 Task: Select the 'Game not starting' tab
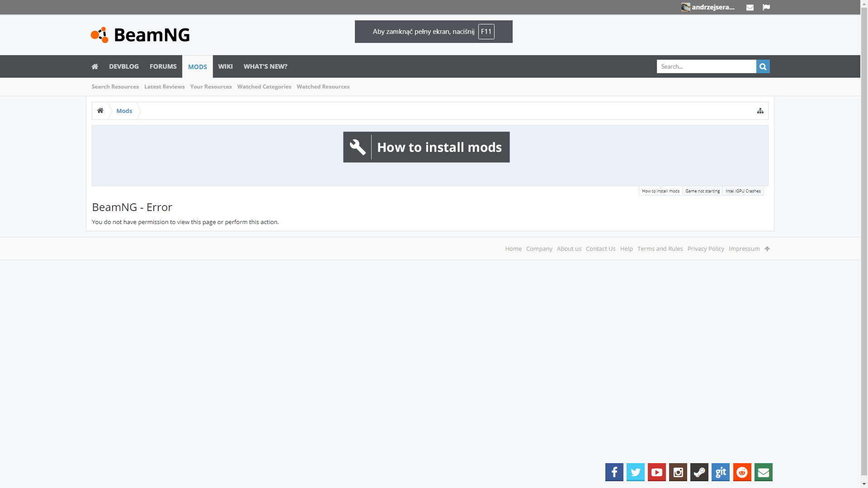[703, 191]
